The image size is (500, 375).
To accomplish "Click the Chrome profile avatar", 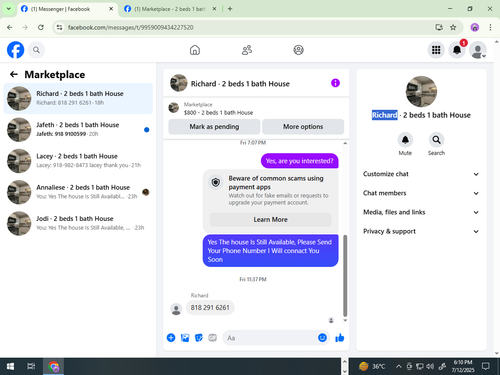I will click(475, 27).
